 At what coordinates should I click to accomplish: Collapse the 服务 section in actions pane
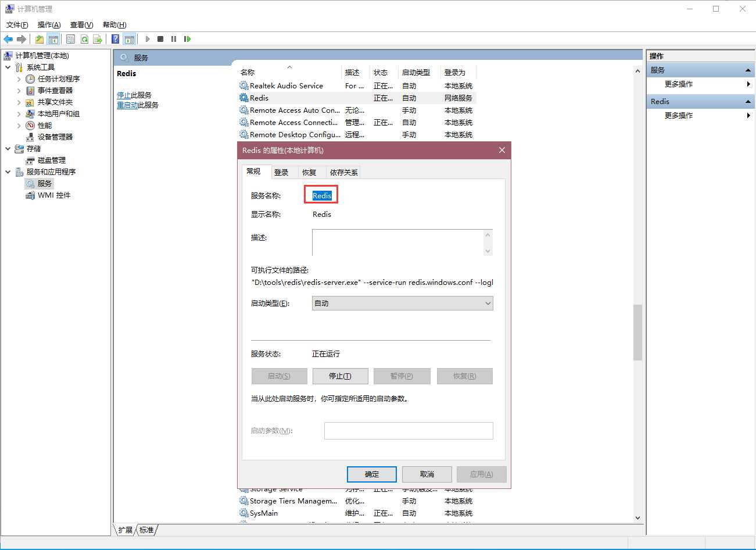(748, 70)
